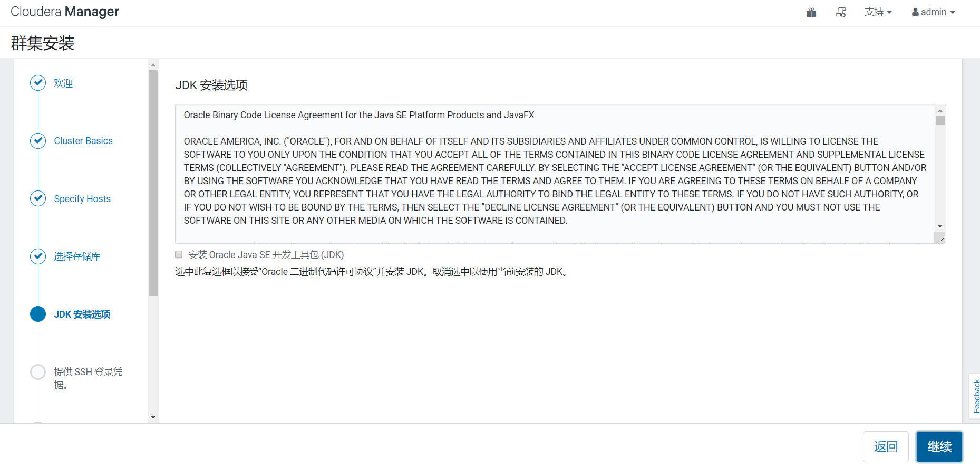Click the checkmark icon for 欢迎 step
Viewport: 980px width, 467px height.
tap(38, 83)
